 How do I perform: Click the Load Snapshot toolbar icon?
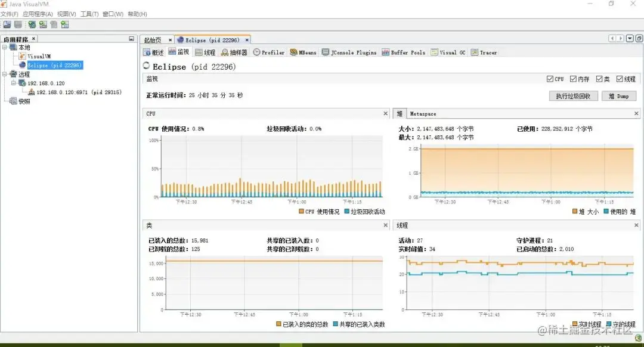tap(7, 24)
